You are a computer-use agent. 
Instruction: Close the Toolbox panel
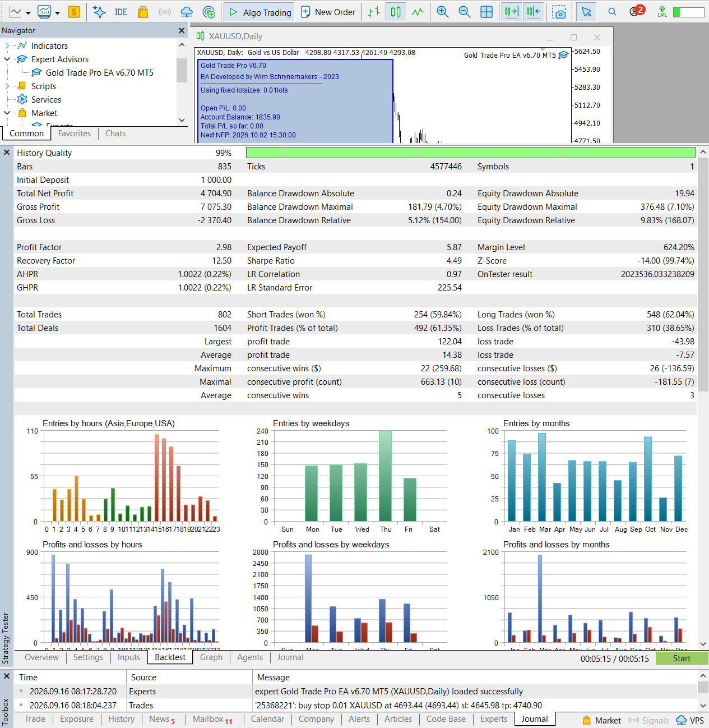[7, 676]
